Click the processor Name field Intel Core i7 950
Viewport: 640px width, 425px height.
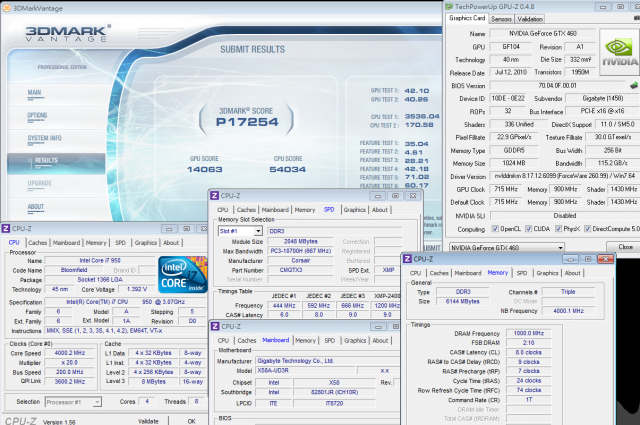pos(100,260)
